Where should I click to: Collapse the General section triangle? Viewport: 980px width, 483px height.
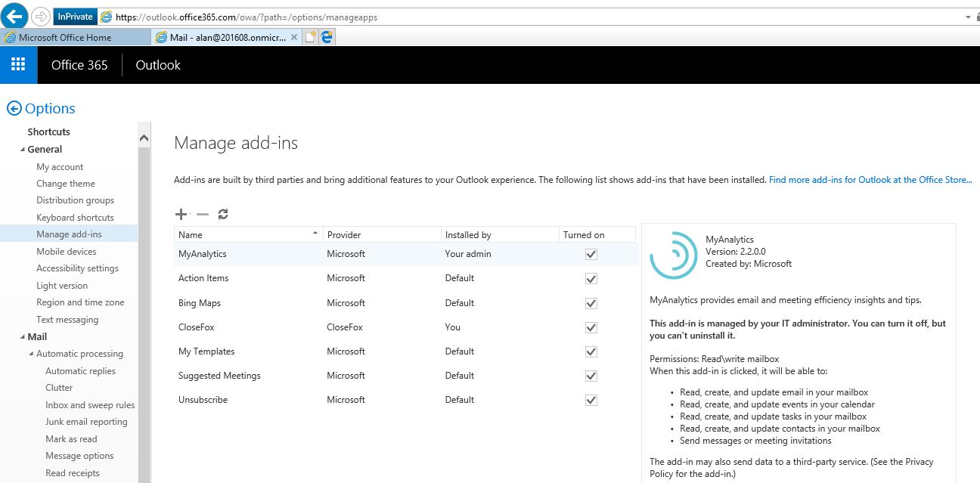[21, 150]
